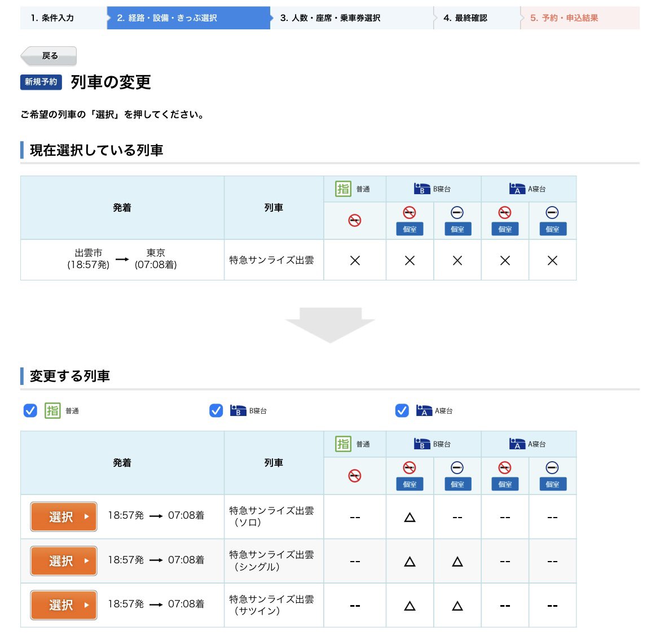660x644 pixels.
Task: Click the green 指 icon beside 普通 filter checkbox
Action: point(52,410)
